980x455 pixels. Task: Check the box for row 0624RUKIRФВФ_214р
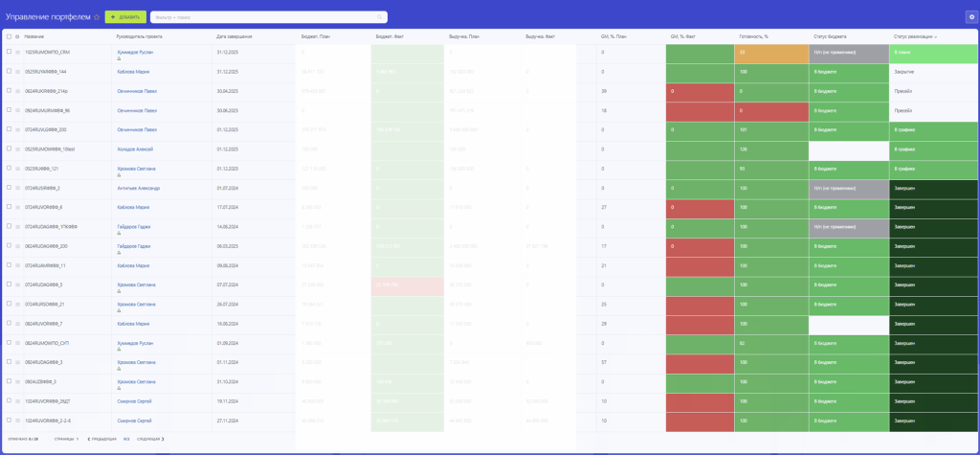(x=9, y=91)
